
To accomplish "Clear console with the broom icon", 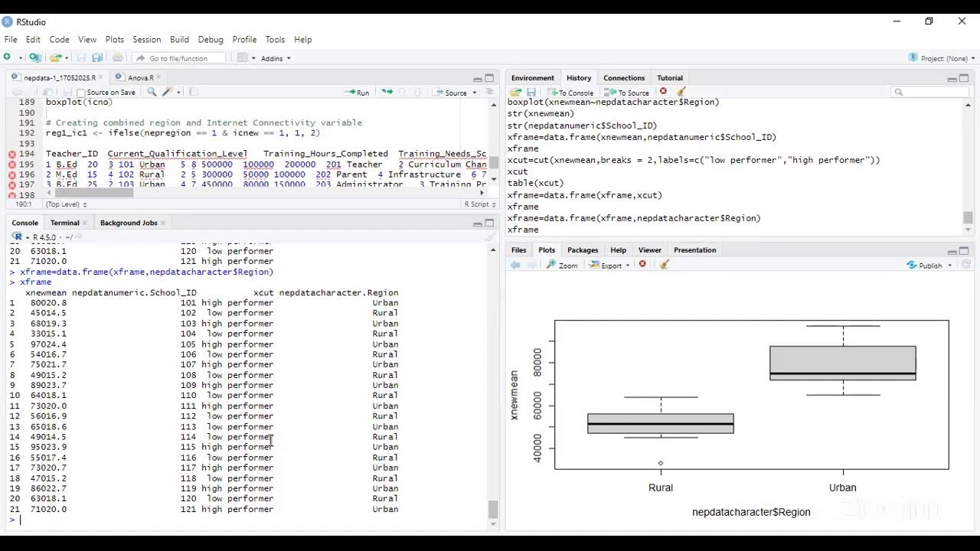I will (x=489, y=237).
